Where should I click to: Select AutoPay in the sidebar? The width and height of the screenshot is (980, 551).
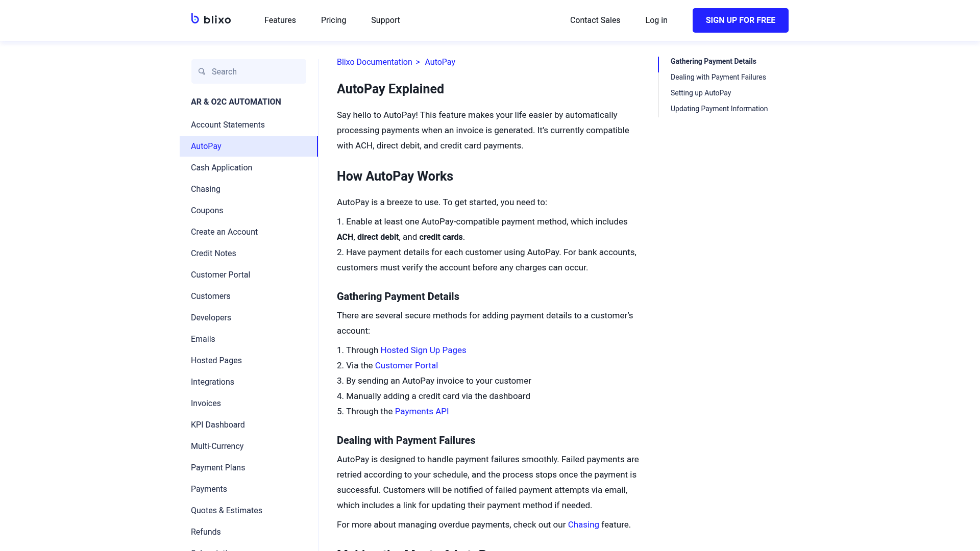pyautogui.click(x=249, y=146)
